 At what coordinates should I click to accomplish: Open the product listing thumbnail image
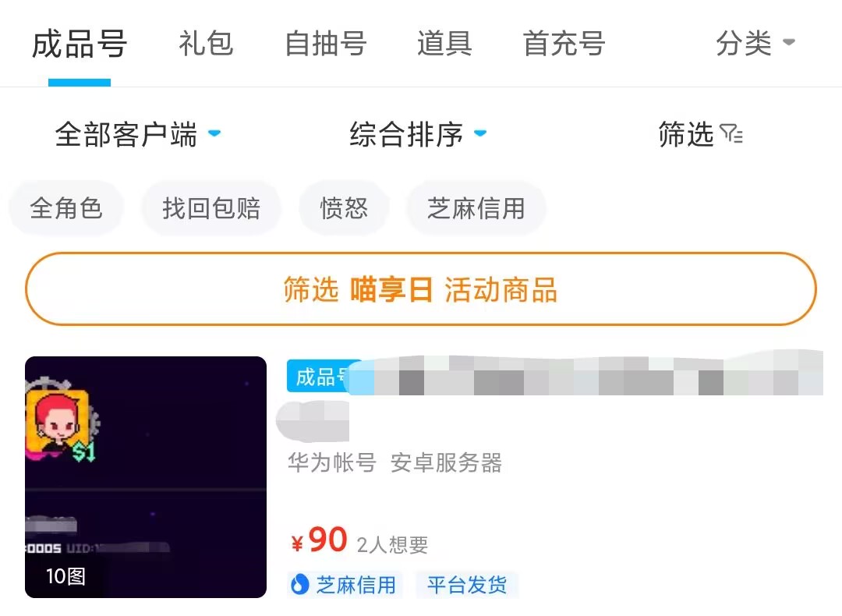point(146,477)
